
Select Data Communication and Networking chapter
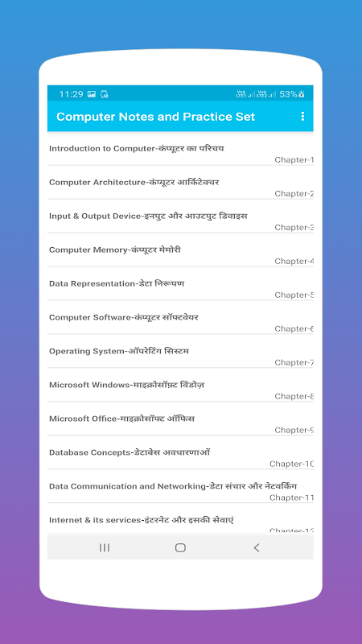tap(180, 485)
